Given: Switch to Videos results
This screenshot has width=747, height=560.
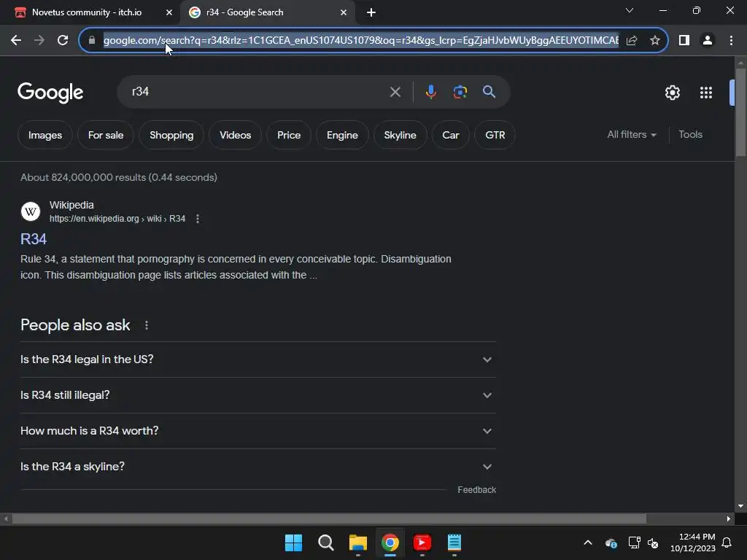Looking at the screenshot, I should (x=236, y=135).
